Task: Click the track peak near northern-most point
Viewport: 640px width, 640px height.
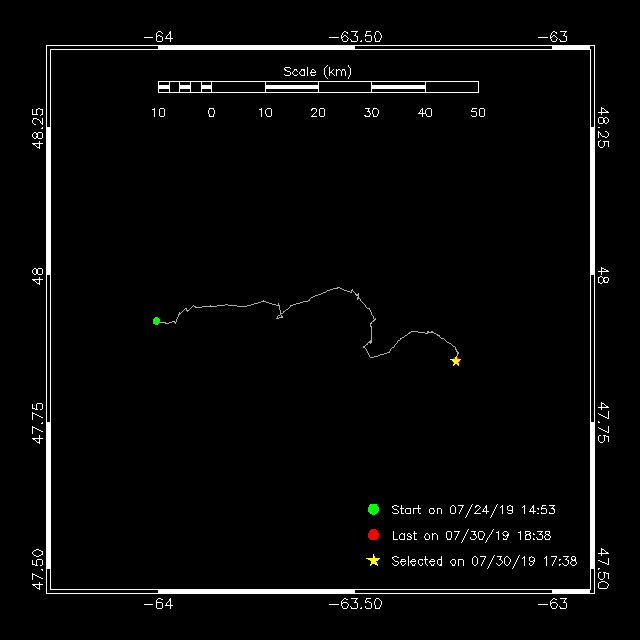Action: point(338,288)
